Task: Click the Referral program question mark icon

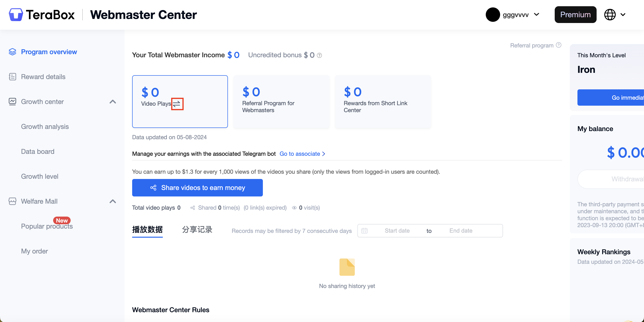Action: [559, 45]
